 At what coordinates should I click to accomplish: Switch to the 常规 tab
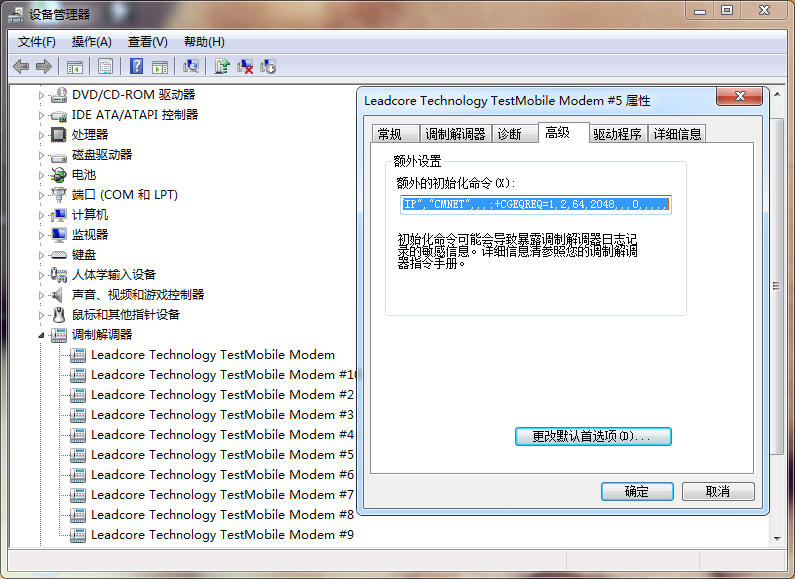[x=395, y=134]
